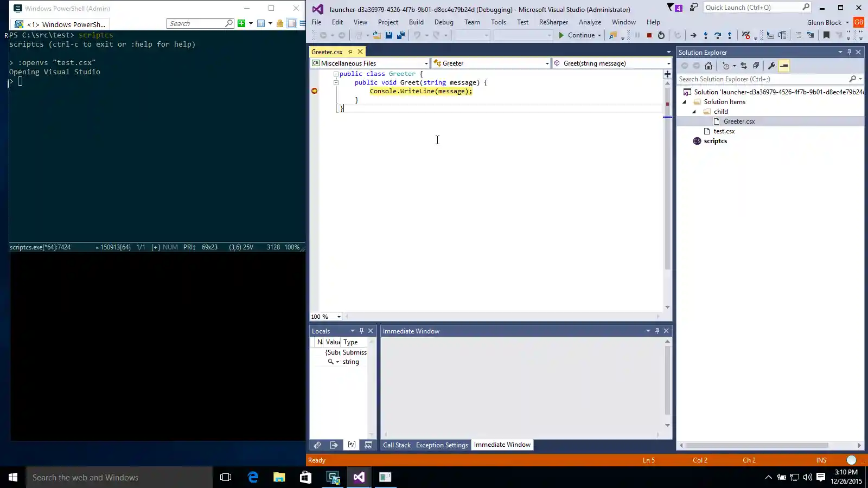
Task: Select the Step Into debugging icon
Action: pos(706,35)
